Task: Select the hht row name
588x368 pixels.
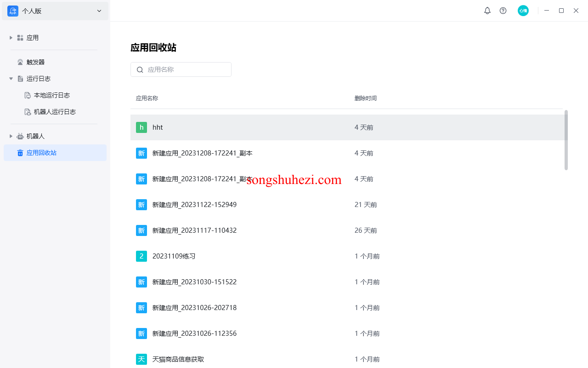Action: tap(158, 127)
